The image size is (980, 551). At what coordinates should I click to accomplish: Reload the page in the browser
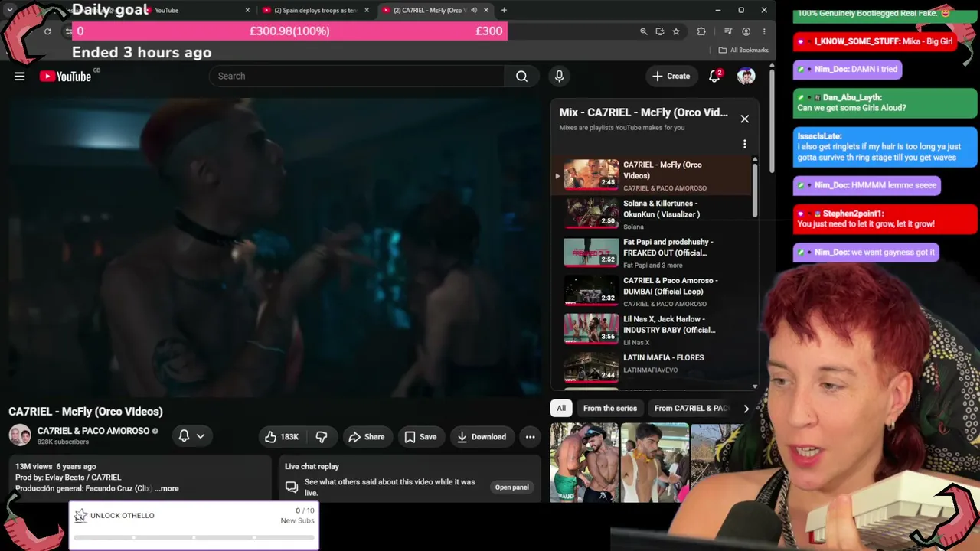47,31
